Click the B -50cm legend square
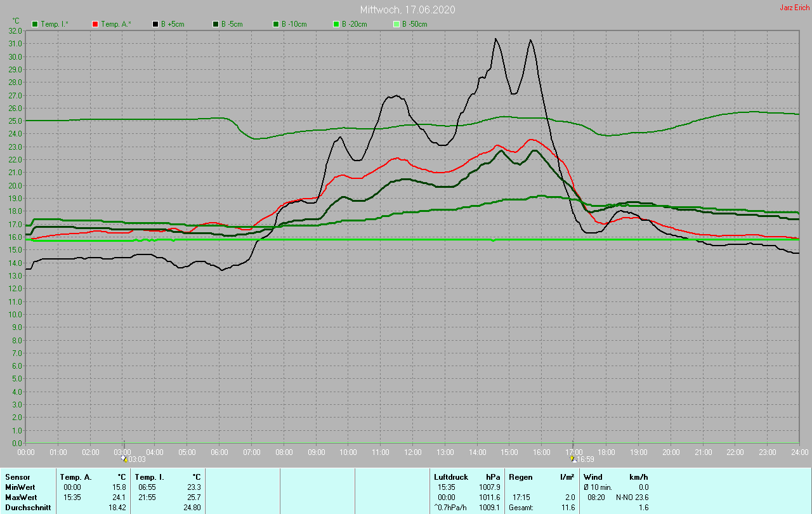The height and width of the screenshot is (514, 812). [396, 24]
